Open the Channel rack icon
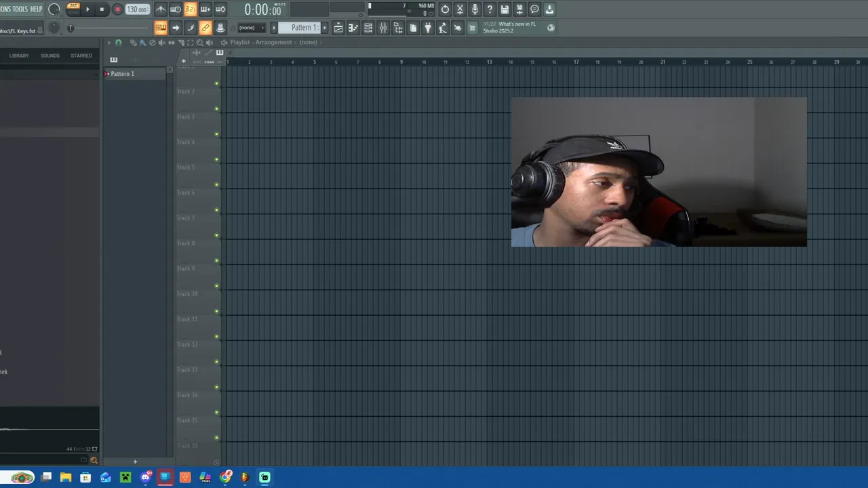Image resolution: width=868 pixels, height=488 pixels. coord(368,28)
